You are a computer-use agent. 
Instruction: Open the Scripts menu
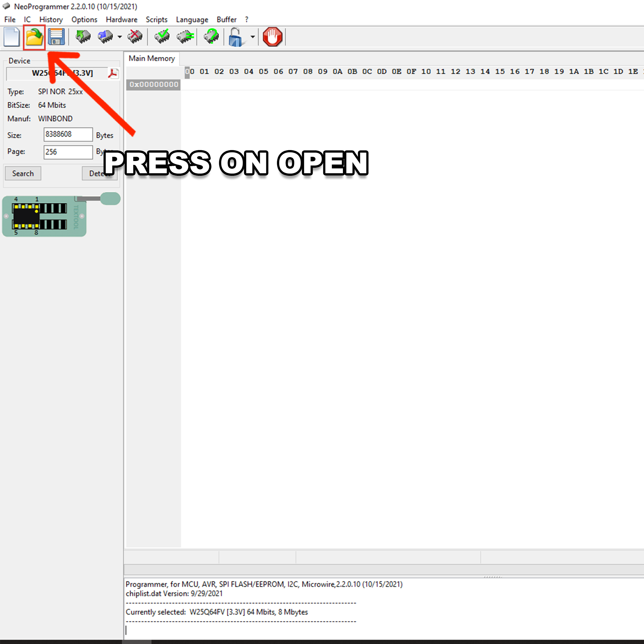[x=156, y=20]
